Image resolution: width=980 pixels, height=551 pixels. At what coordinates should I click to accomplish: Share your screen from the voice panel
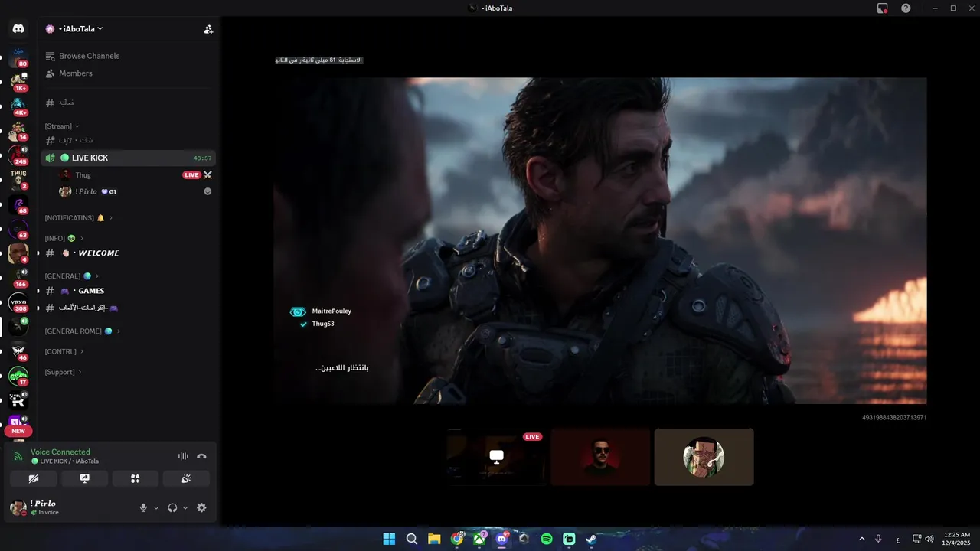click(x=84, y=478)
